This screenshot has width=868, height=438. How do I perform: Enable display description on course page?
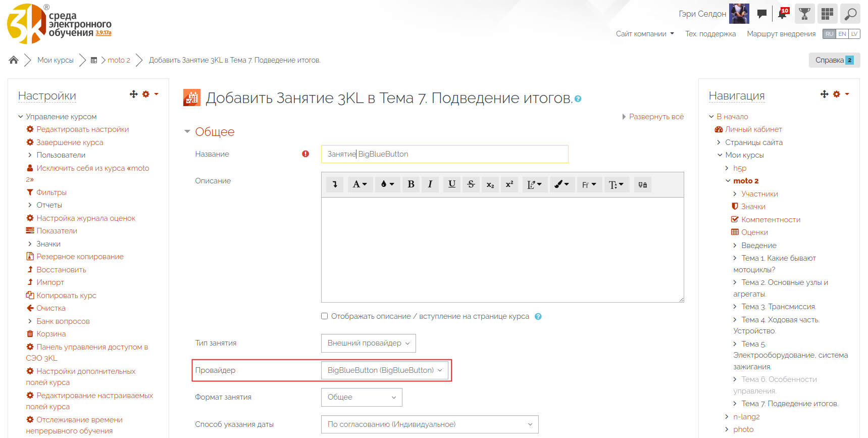point(325,316)
